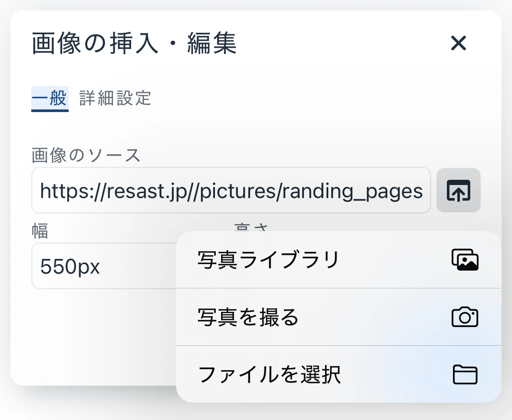Image resolution: width=512 pixels, height=420 pixels.
Task: Select the 一般 tab
Action: pos(50,98)
